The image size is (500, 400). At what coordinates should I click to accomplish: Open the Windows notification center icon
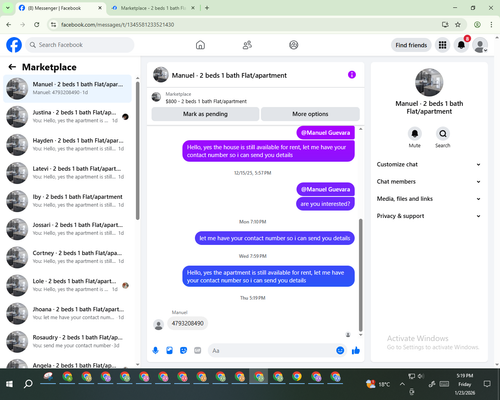487,384
